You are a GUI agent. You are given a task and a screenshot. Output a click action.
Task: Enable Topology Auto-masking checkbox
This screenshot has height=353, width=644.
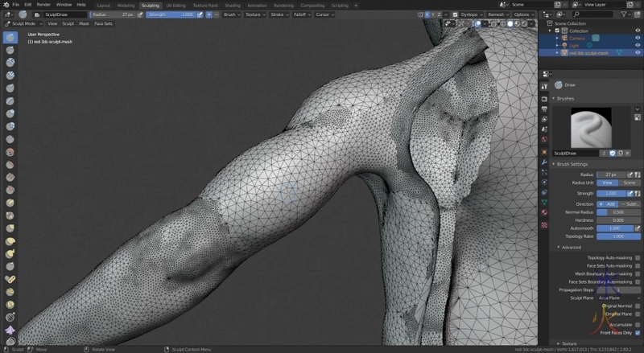point(638,258)
